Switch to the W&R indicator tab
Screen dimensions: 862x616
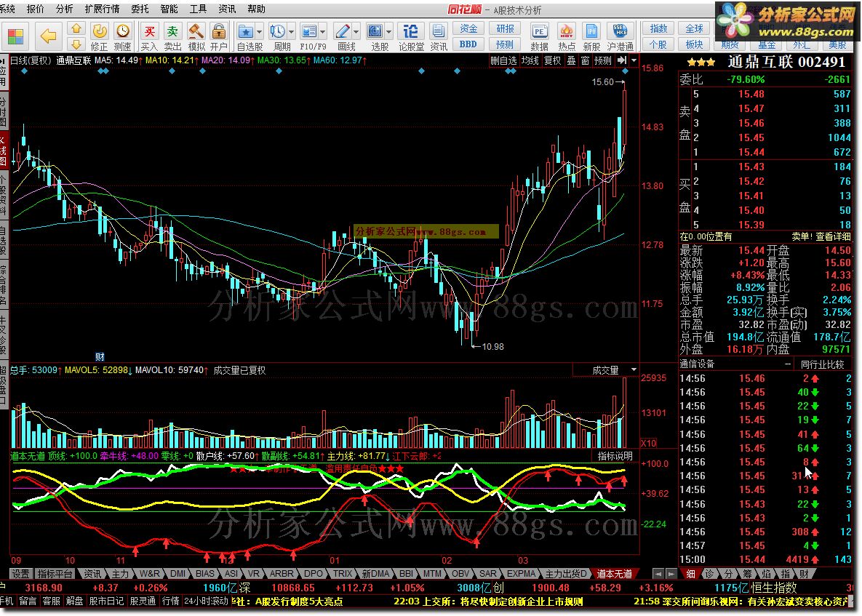tap(150, 574)
